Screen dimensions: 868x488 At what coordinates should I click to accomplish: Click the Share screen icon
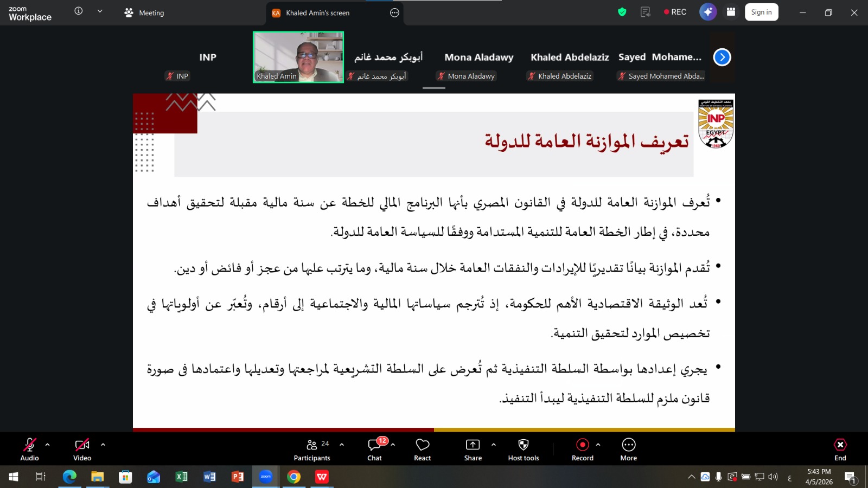pyautogui.click(x=473, y=450)
